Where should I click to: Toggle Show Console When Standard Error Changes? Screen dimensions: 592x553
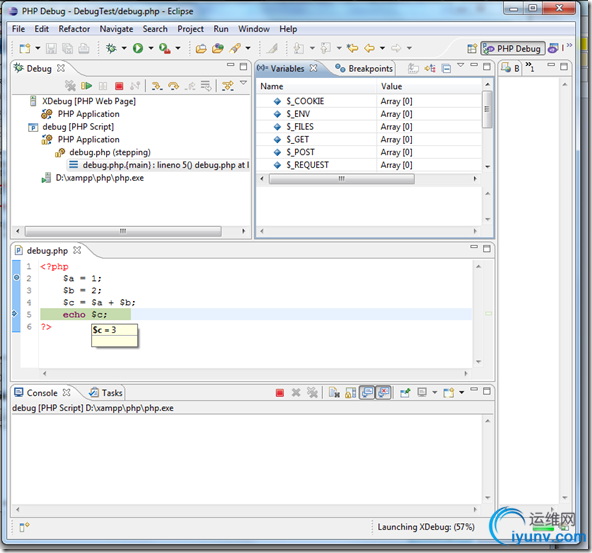383,393
